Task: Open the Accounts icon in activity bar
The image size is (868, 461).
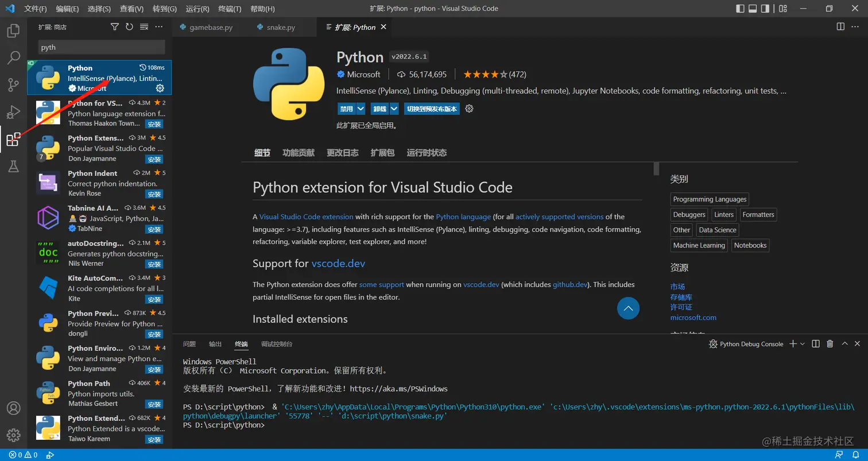Action: pyautogui.click(x=13, y=408)
